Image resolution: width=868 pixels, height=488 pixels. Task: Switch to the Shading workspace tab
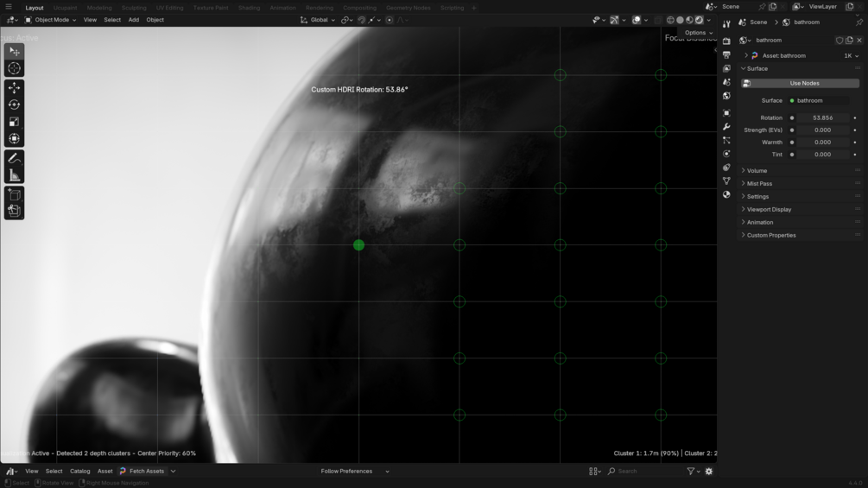(249, 8)
